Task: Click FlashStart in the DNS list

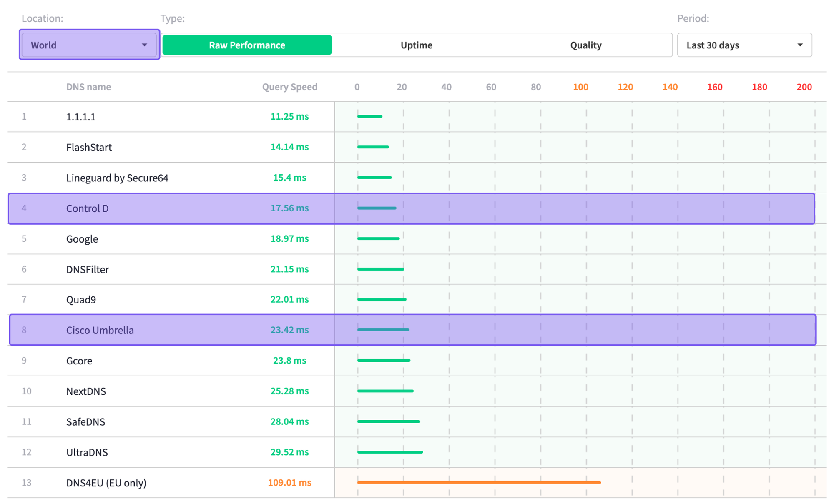Action: click(x=89, y=147)
